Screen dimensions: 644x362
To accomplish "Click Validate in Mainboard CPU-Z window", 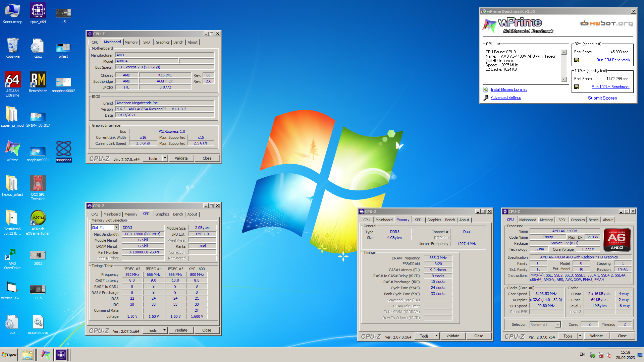I will 181,158.
